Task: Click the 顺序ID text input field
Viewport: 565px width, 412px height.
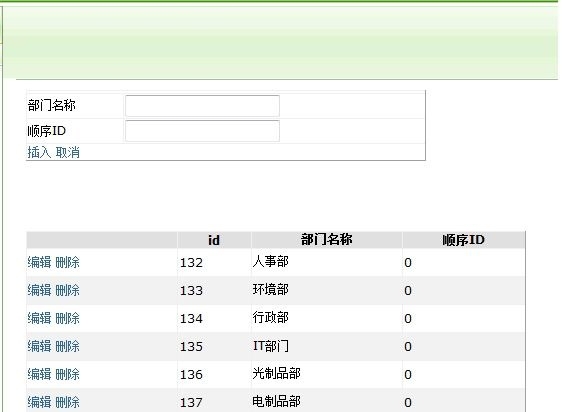Action: (x=202, y=131)
